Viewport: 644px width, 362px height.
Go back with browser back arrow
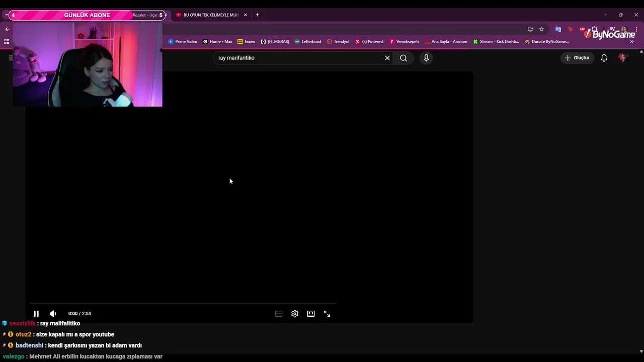[x=7, y=29]
